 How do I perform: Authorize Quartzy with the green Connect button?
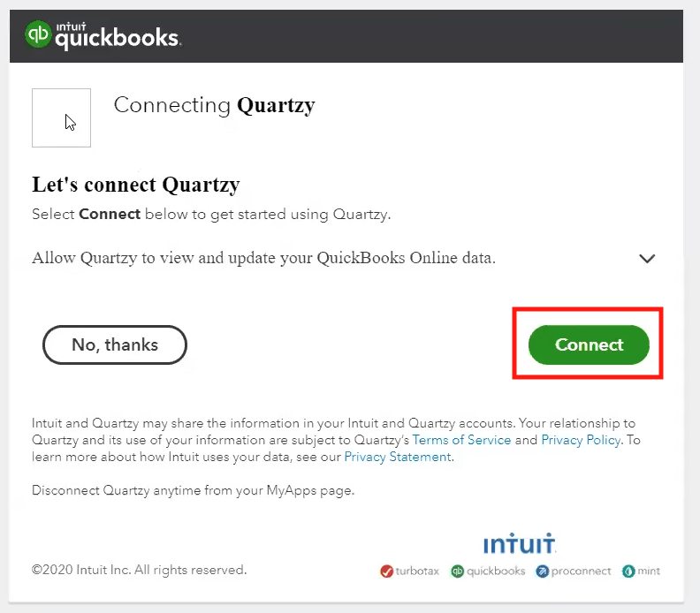(589, 344)
